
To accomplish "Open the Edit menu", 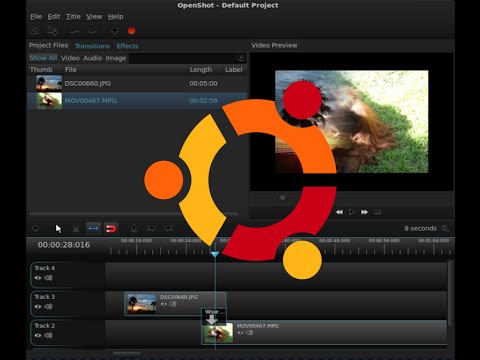I will (54, 17).
